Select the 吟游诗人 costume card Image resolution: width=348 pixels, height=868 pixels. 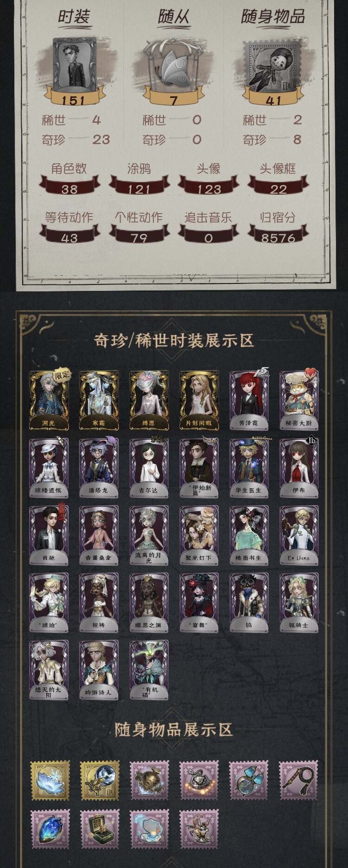(99, 670)
